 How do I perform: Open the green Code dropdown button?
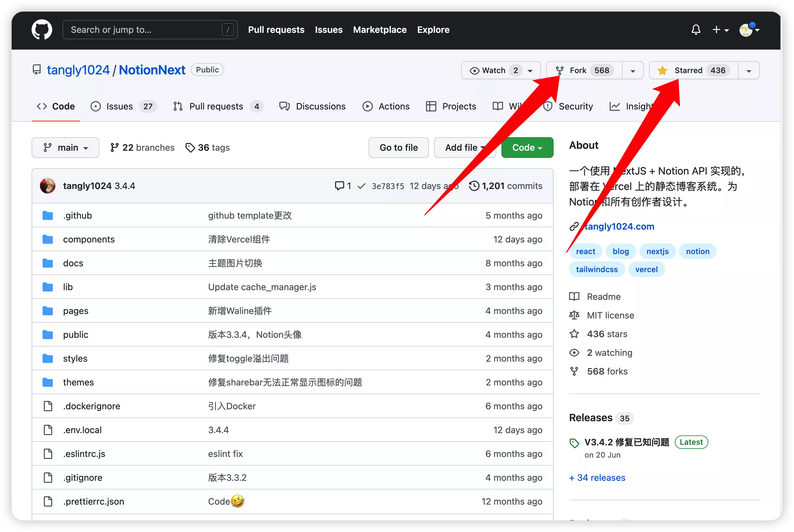coord(527,147)
